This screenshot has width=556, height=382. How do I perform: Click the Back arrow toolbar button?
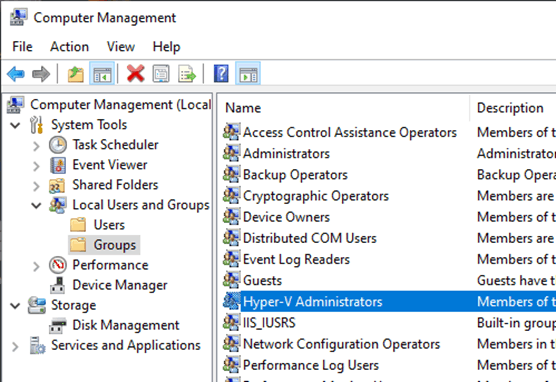pos(16,74)
